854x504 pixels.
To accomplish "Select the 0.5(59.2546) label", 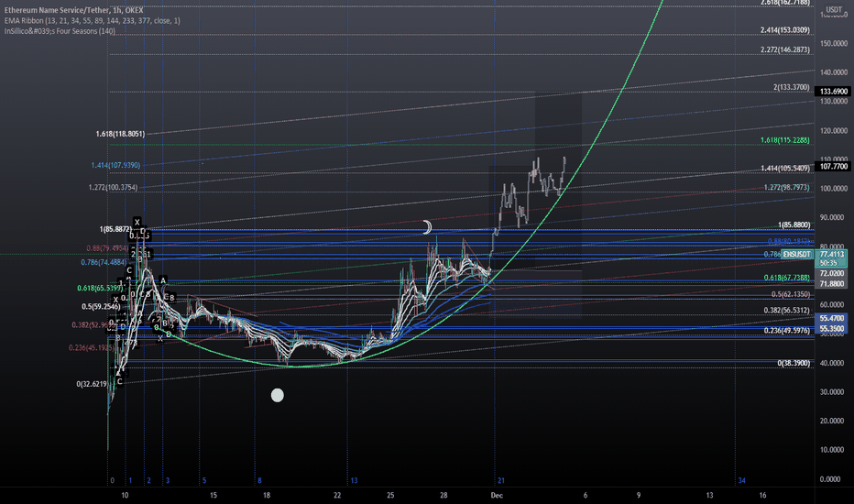I will click(101, 306).
